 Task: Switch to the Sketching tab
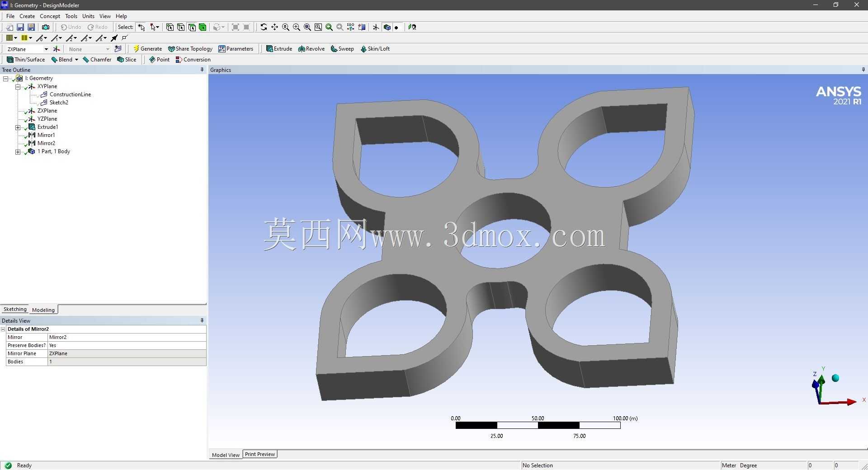pos(15,310)
